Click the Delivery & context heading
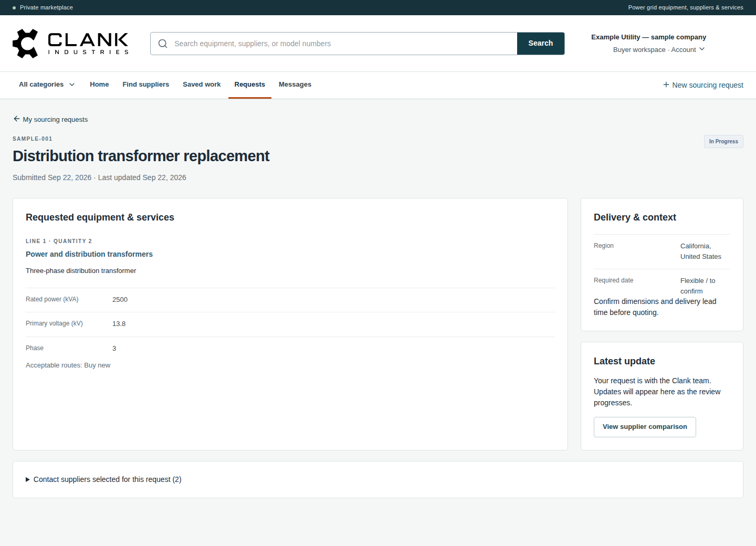 [x=635, y=217]
